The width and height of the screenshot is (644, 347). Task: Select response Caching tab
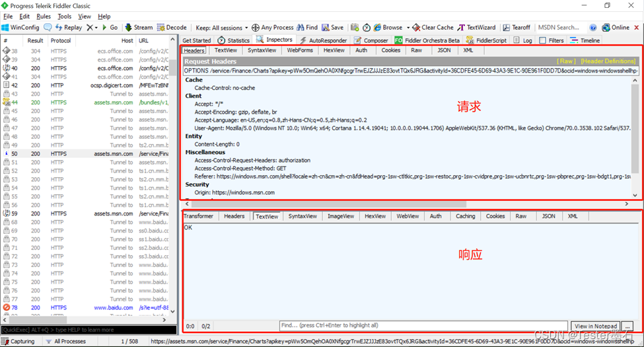point(466,216)
